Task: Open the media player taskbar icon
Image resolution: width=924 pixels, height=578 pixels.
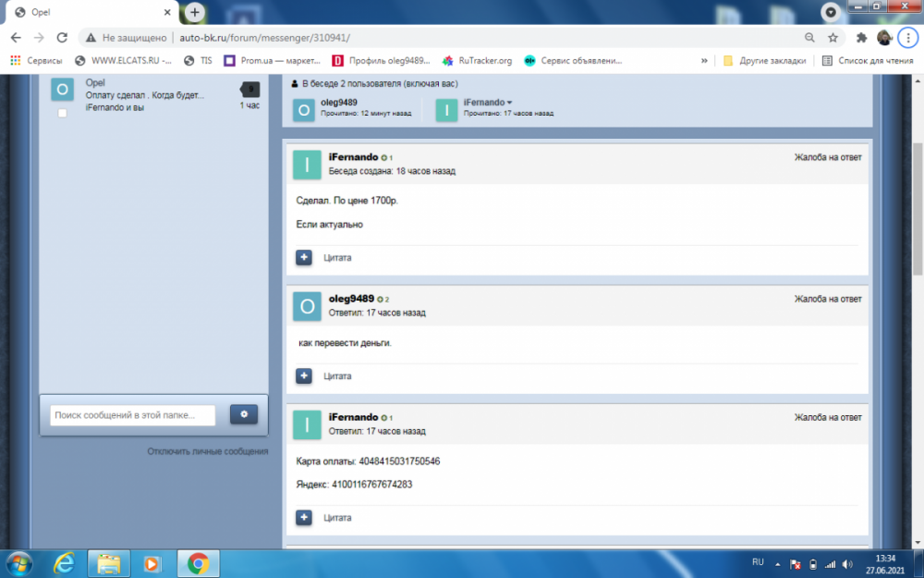Action: pyautogui.click(x=152, y=564)
